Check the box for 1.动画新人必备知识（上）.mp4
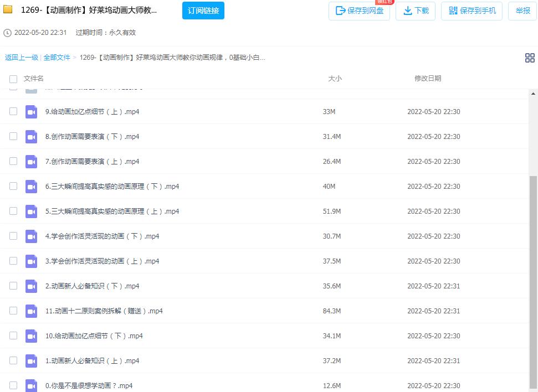Image resolution: width=538 pixels, height=392 pixels. point(13,360)
